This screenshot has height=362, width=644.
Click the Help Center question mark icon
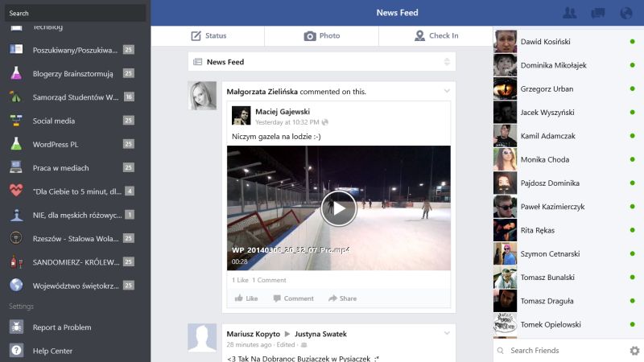(x=16, y=351)
